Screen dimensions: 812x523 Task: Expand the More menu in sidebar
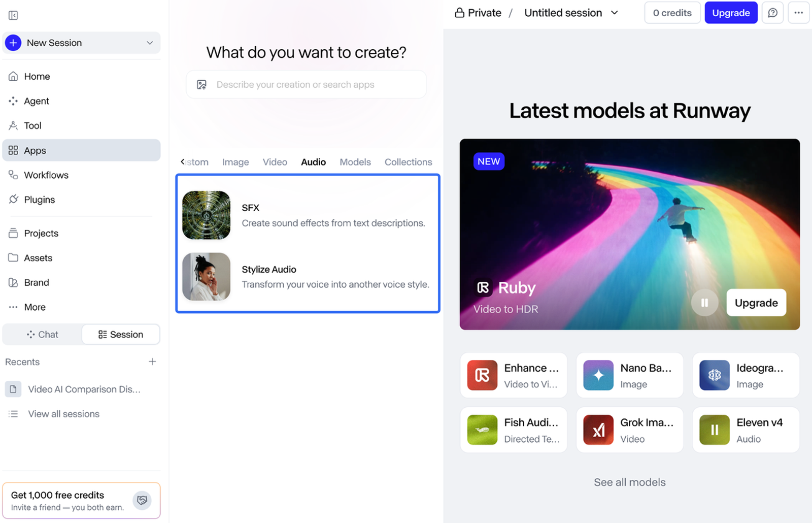[x=81, y=307]
